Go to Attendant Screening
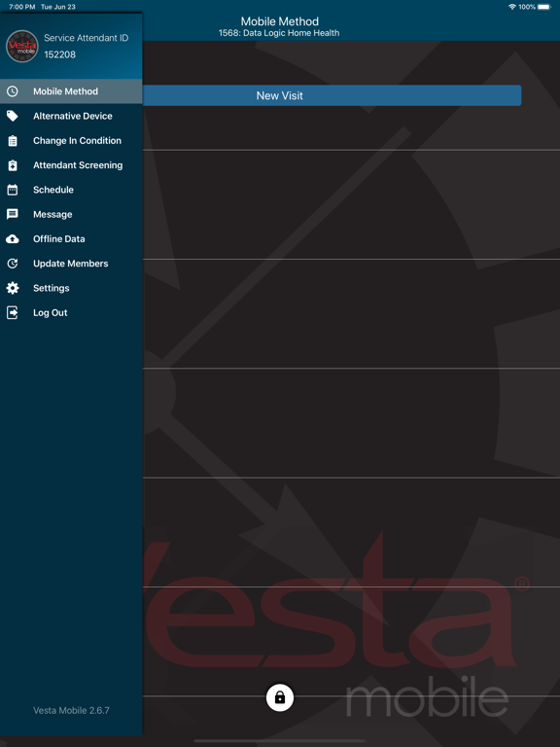Viewport: 560px width, 747px height. (71, 165)
